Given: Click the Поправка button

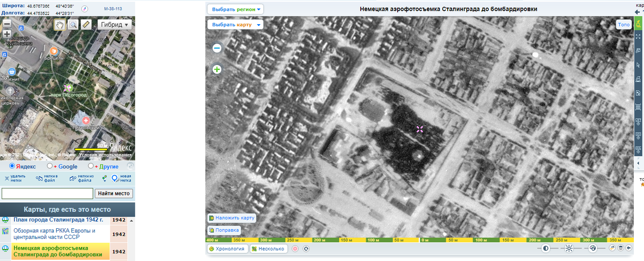Looking at the screenshot, I should coord(224,230).
